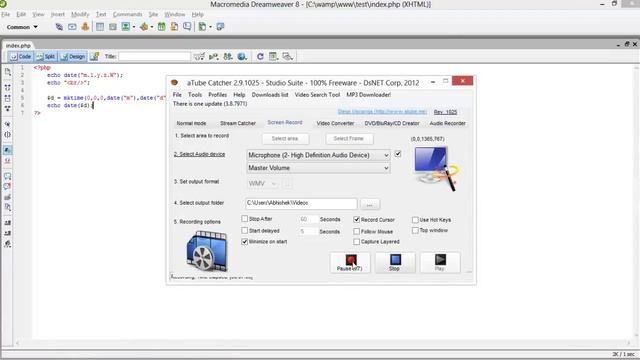Insert a Hyperlink from the Common bar

[59, 27]
